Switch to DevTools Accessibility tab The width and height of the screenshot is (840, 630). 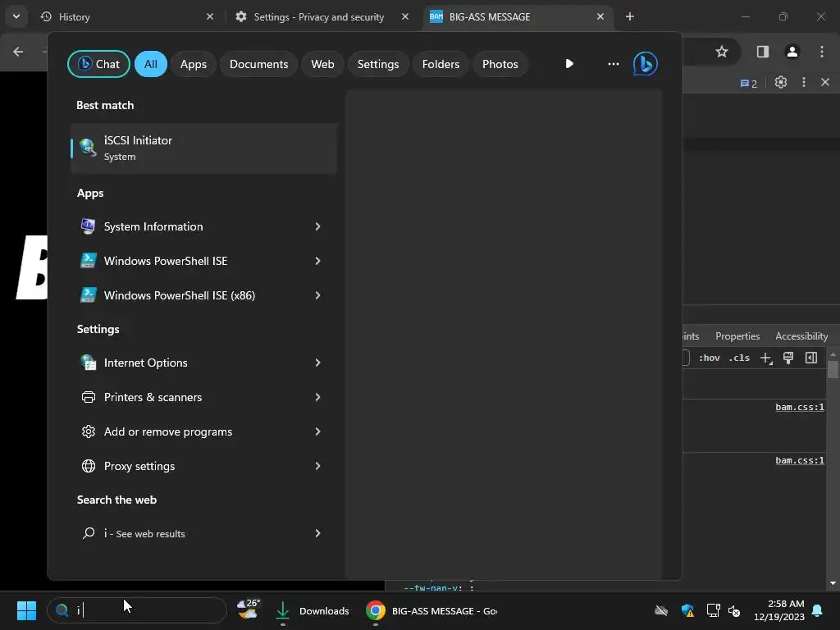801,336
